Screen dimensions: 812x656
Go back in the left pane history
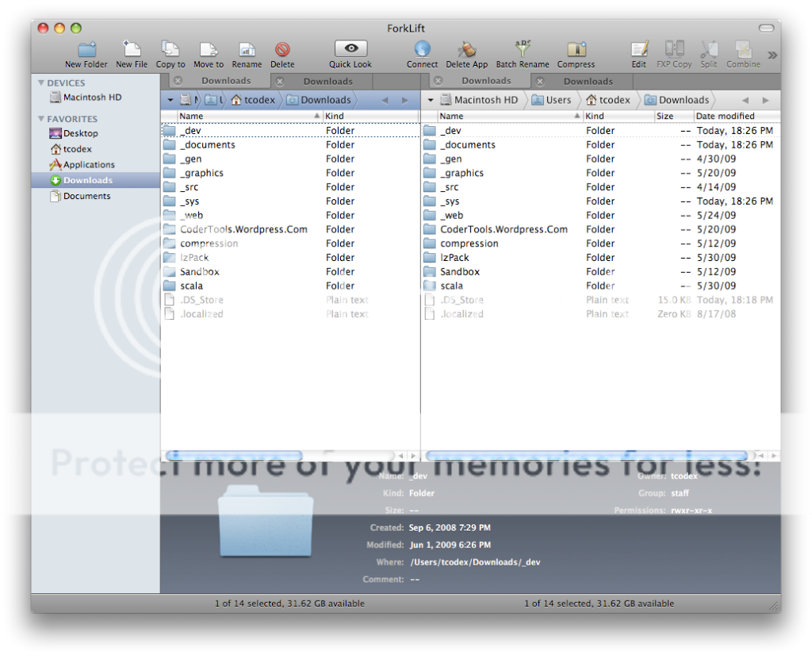(x=385, y=101)
